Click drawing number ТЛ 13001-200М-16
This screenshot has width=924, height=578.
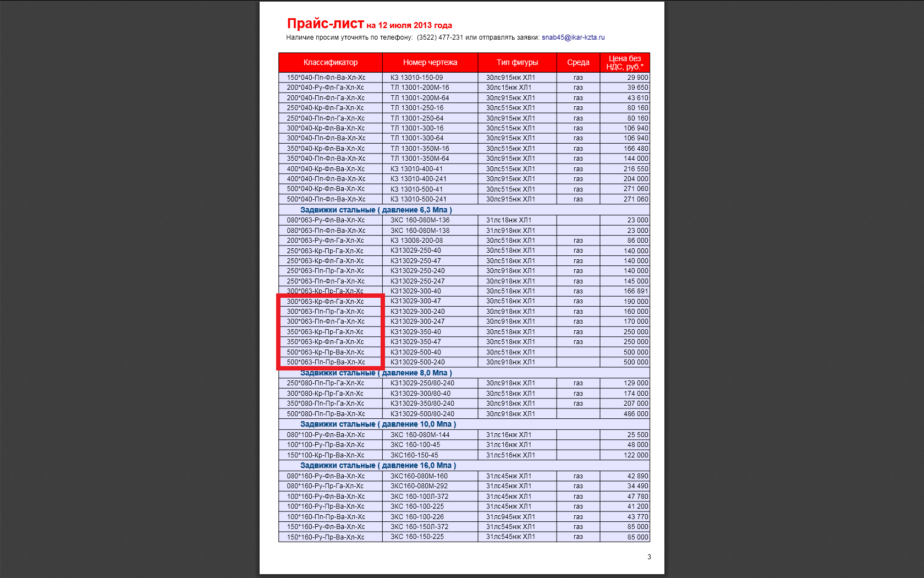point(420,88)
